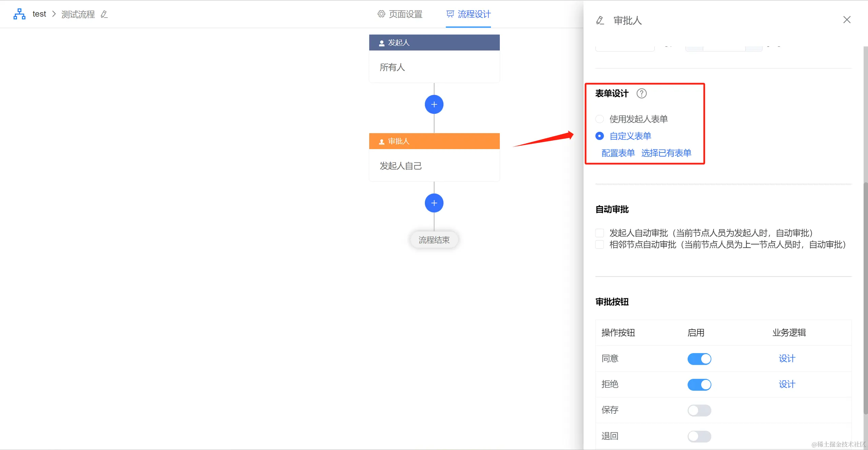
Task: Enable the 保存 button toggle
Action: pyautogui.click(x=699, y=410)
